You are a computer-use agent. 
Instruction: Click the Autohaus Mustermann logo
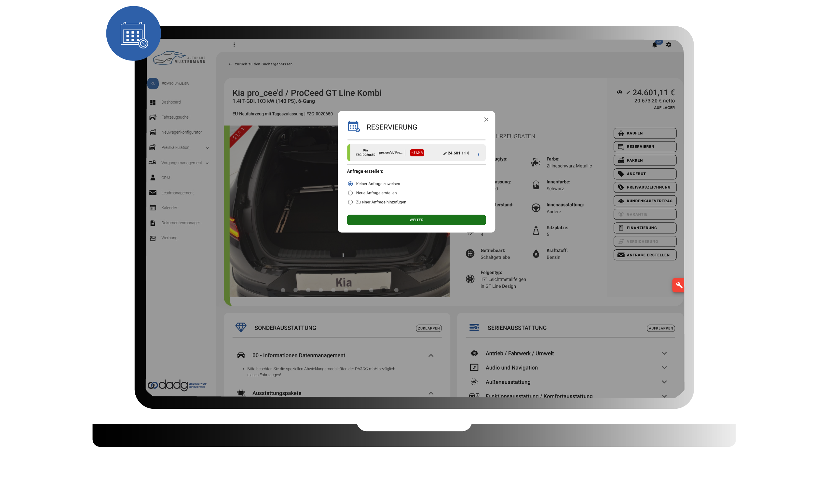coord(179,58)
